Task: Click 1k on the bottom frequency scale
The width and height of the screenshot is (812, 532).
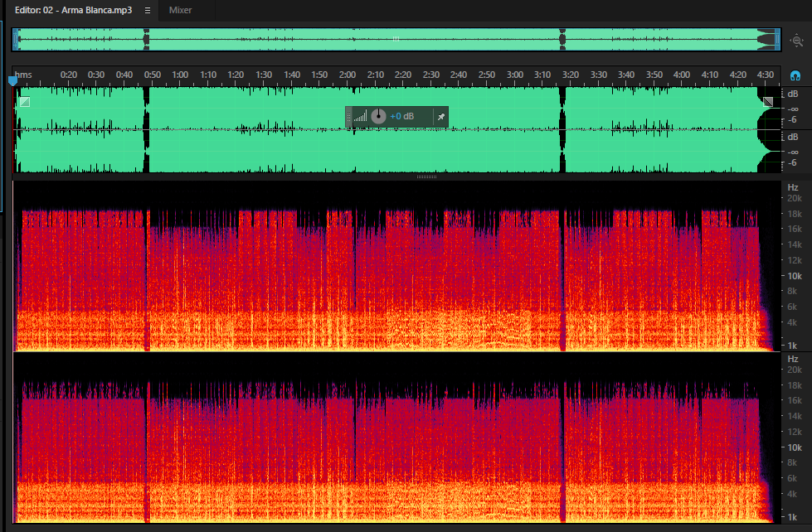Action: tap(792, 517)
